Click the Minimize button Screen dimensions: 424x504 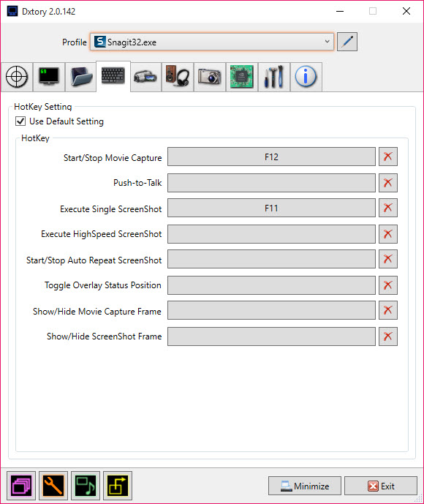(305, 486)
